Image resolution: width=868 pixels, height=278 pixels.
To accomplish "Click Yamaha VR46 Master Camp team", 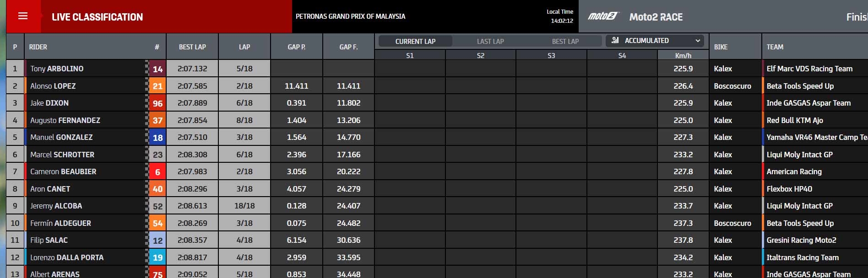I will tap(817, 137).
